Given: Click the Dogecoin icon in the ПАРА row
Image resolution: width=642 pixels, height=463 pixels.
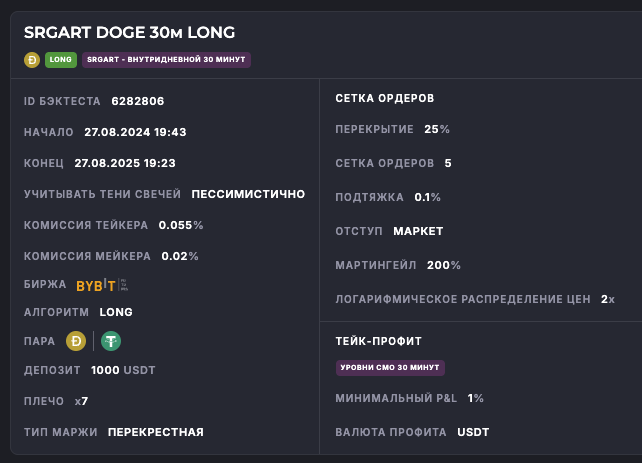Looking at the screenshot, I should coord(76,342).
